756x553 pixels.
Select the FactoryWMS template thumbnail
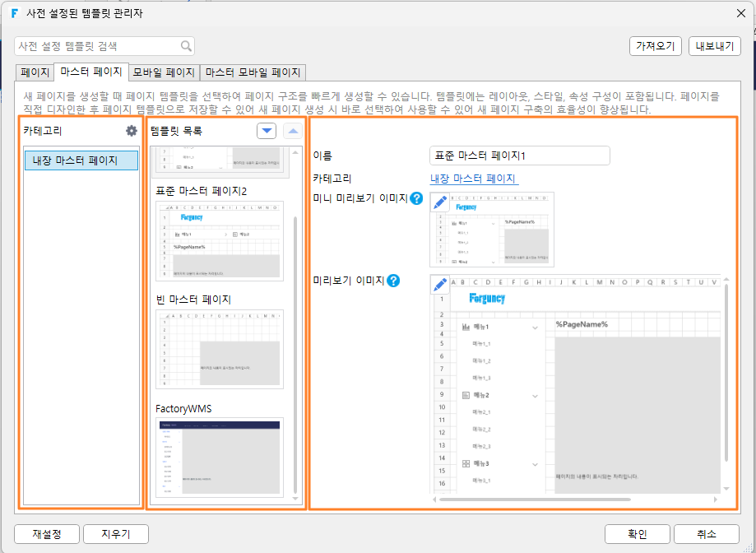pos(220,458)
